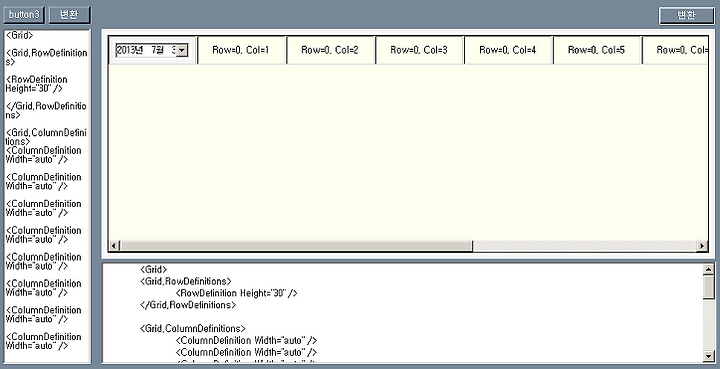This screenshot has height=369, width=720.
Task: Click <Grid.RowDefinitions> in the left panel
Action: 46,57
